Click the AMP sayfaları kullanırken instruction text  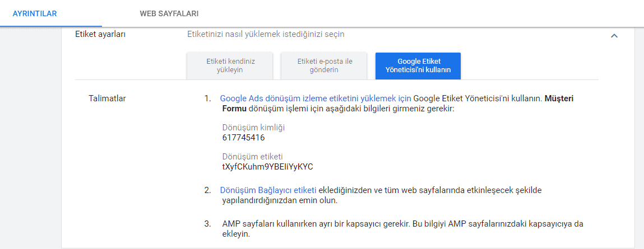pyautogui.click(x=403, y=230)
